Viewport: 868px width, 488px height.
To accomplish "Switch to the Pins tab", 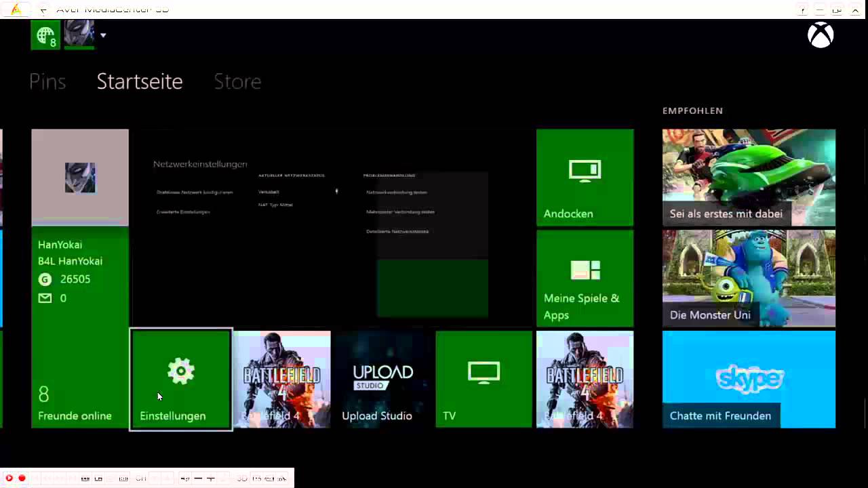I will 47,81.
